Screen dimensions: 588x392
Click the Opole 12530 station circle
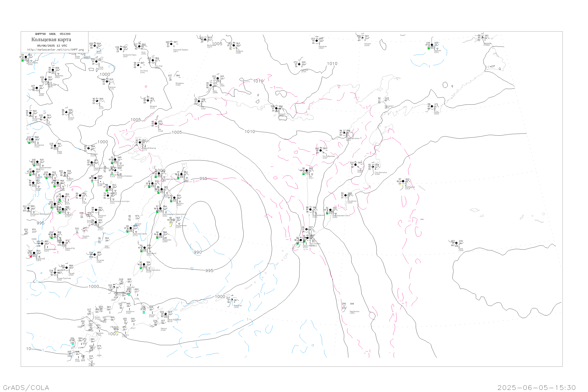tap(456, 243)
